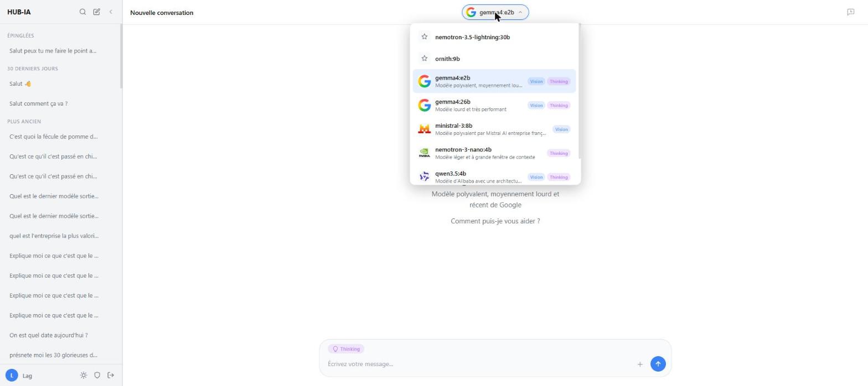The image size is (868, 386).
Task: Favorite nemotron-3.5-lightning:30b with its star icon
Action: pyautogui.click(x=425, y=37)
